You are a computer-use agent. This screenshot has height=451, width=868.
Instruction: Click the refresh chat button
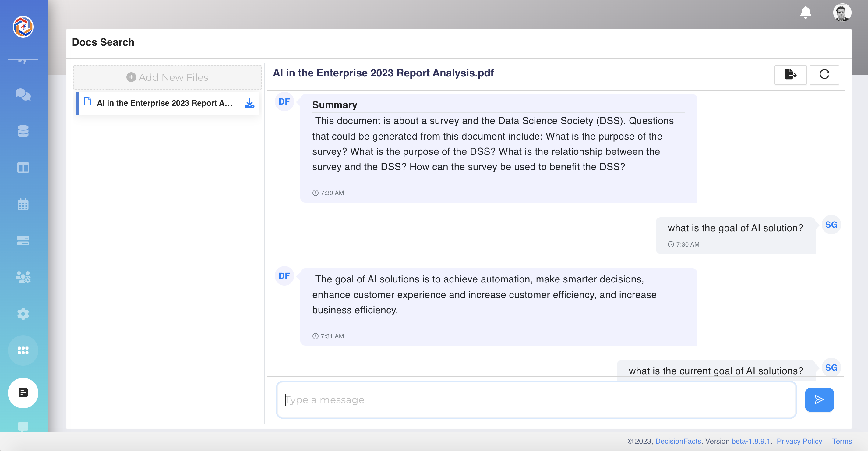click(824, 74)
